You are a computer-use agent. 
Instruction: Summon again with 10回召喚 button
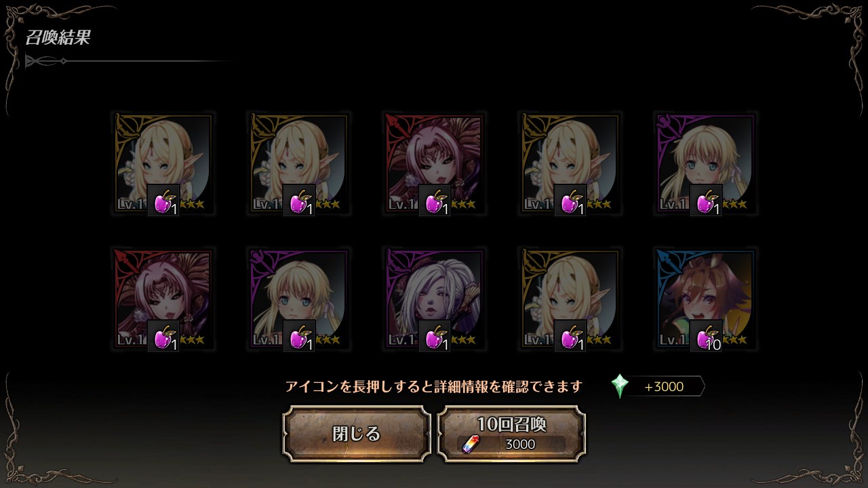coord(511,434)
